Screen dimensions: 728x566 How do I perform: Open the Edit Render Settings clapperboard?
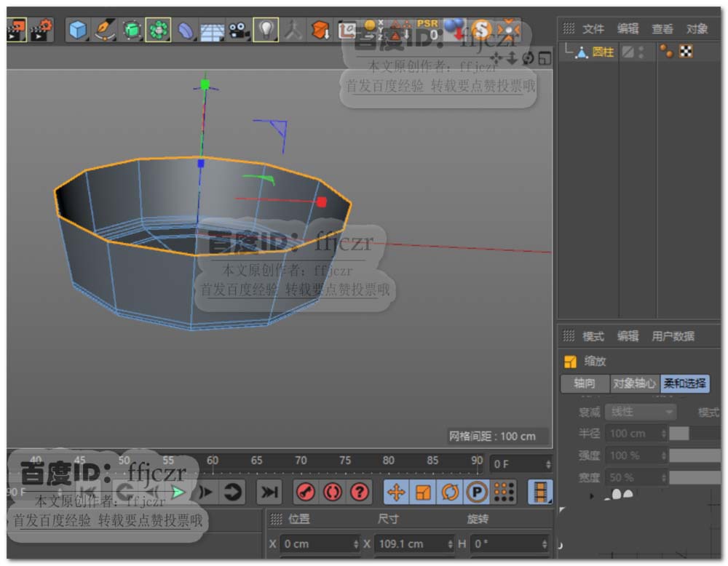[x=41, y=30]
